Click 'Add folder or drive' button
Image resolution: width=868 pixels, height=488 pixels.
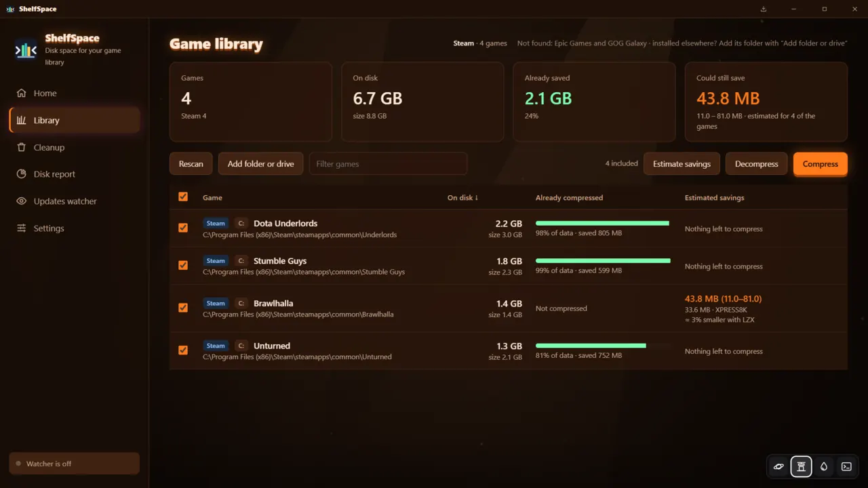coord(260,163)
